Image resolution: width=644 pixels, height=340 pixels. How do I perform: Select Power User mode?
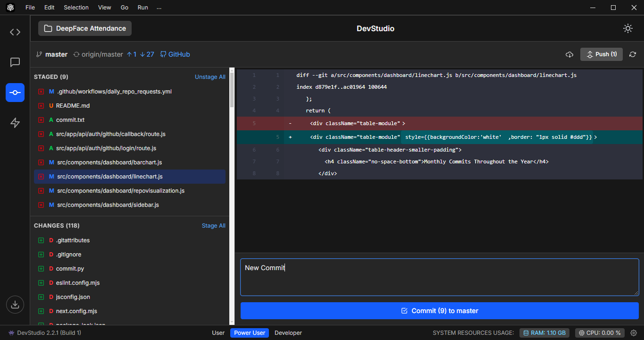pyautogui.click(x=250, y=333)
